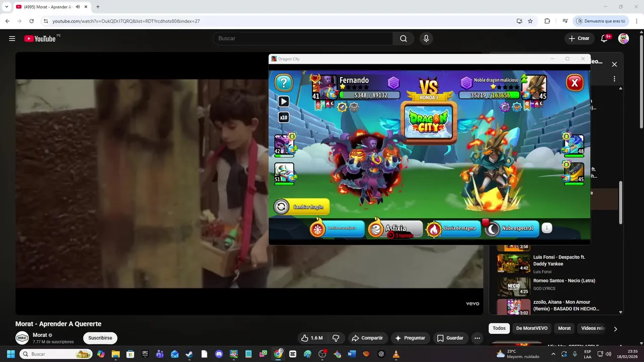Viewport: 644px width, 362px height.
Task: Show hidden system tray icons
Action: pos(553,354)
